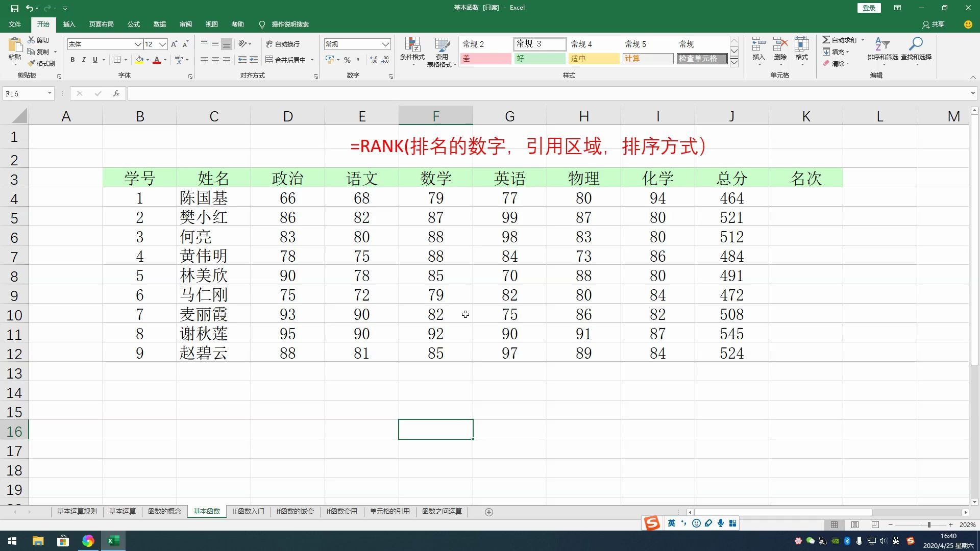The height and width of the screenshot is (551, 980).
Task: Toggle Center horizontal alignment
Action: click(215, 60)
